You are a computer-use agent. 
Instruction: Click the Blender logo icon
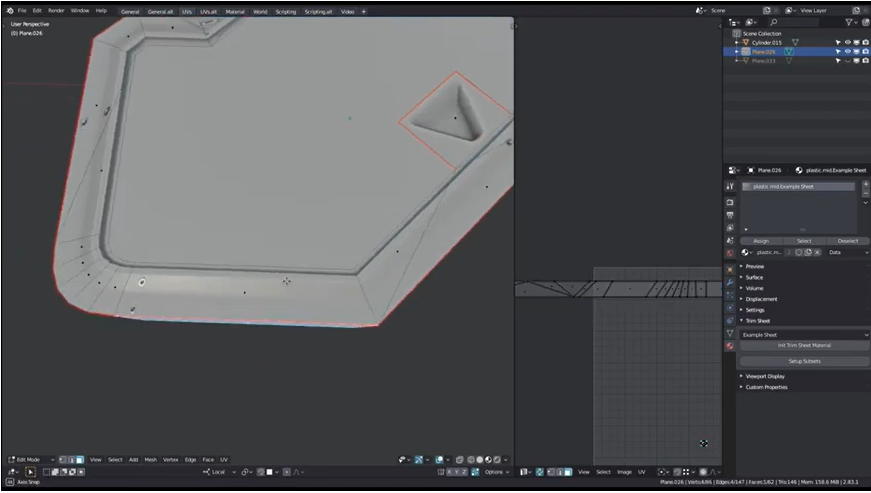[8, 10]
